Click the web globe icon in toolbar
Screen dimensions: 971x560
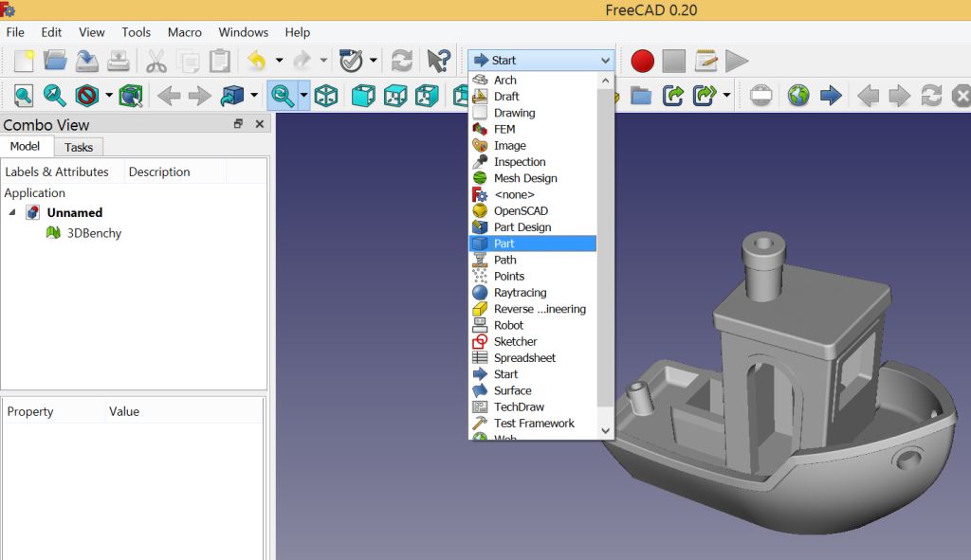798,96
